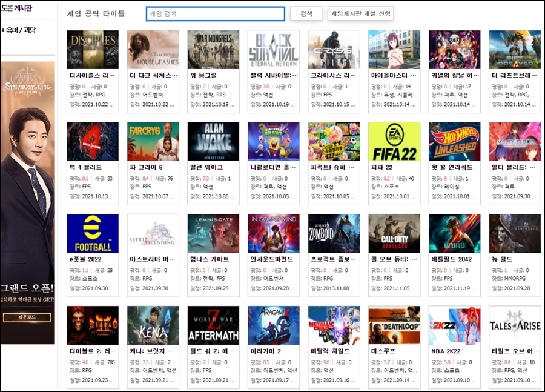
Task: Click 장르: 레이싱 under 핫 휠 언리쉬드
Action: click(445, 187)
